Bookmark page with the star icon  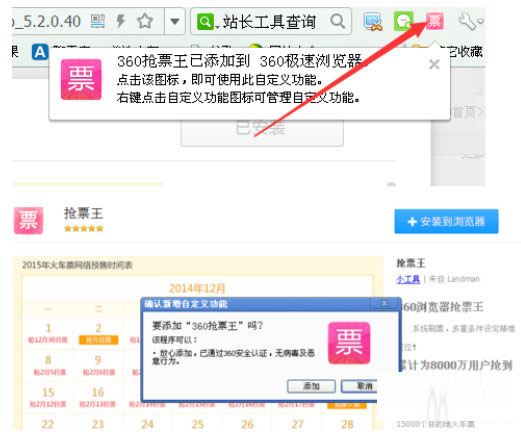click(x=145, y=21)
